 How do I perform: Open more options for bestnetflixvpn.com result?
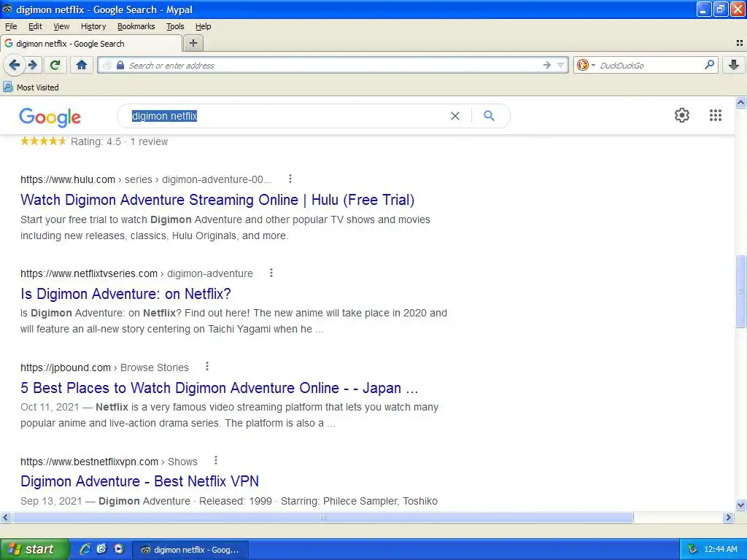tap(216, 460)
